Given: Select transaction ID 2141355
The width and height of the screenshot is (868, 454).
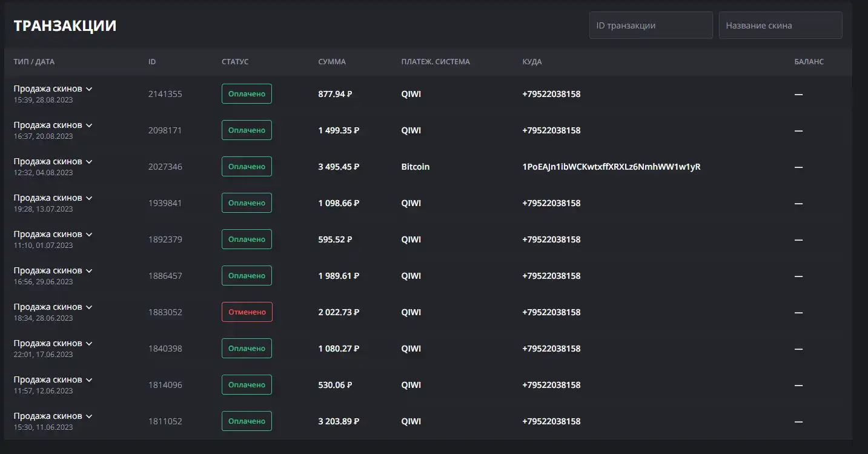Looking at the screenshot, I should (x=165, y=94).
